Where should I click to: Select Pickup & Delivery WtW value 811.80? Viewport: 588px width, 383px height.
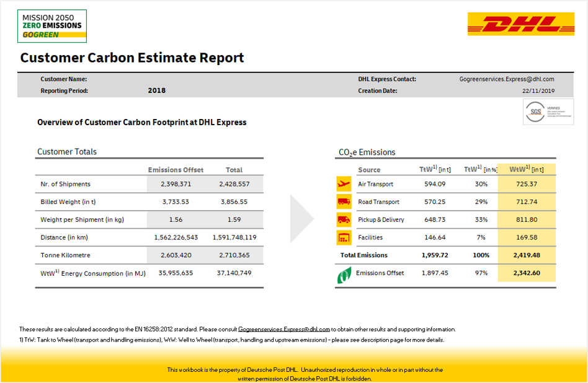(527, 219)
